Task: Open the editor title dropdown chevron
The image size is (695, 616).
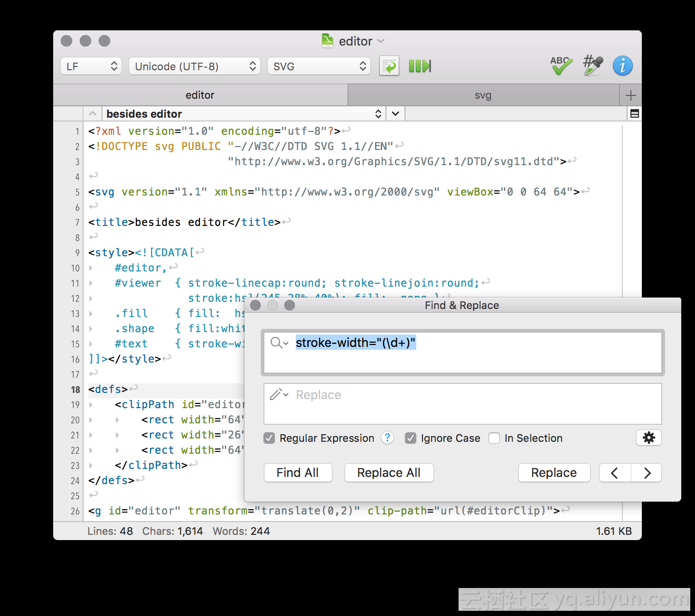Action: point(381,41)
